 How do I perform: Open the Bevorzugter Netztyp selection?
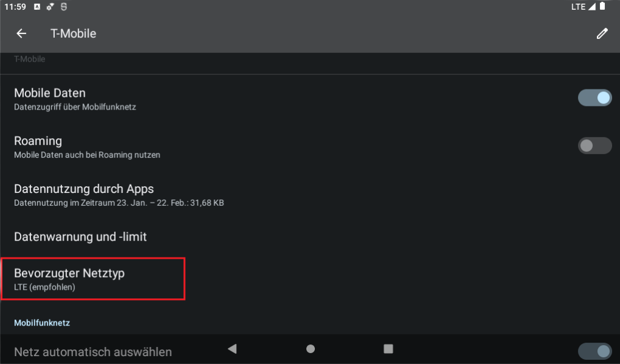coord(93,279)
